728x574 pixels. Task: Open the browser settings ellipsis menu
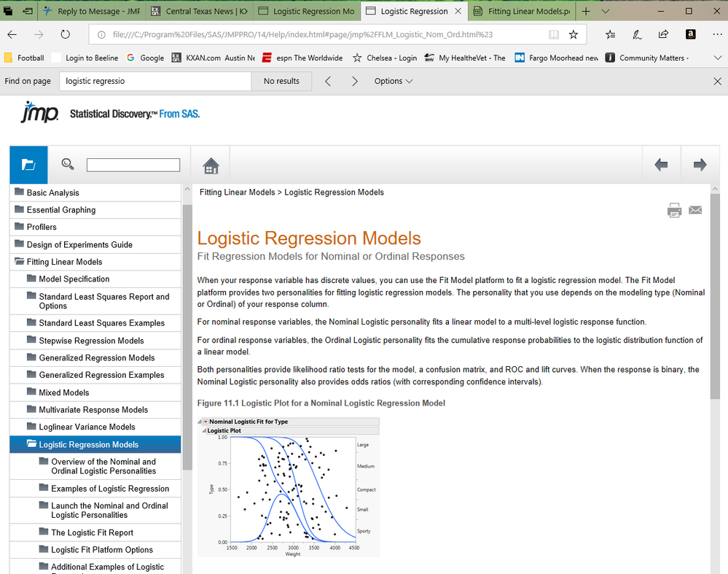pyautogui.click(x=717, y=34)
